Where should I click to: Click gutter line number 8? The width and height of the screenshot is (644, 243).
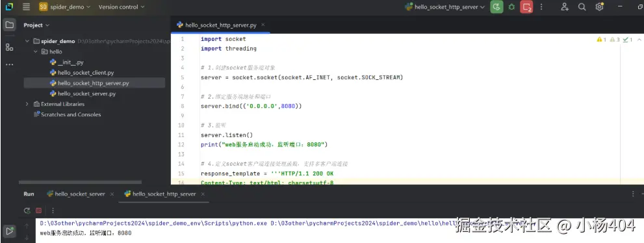[x=183, y=106]
